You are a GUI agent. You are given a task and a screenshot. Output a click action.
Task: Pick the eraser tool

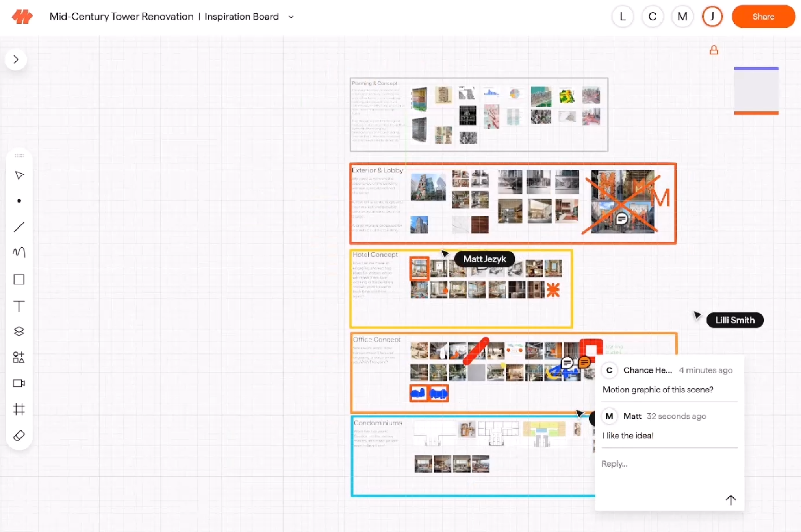click(19, 435)
